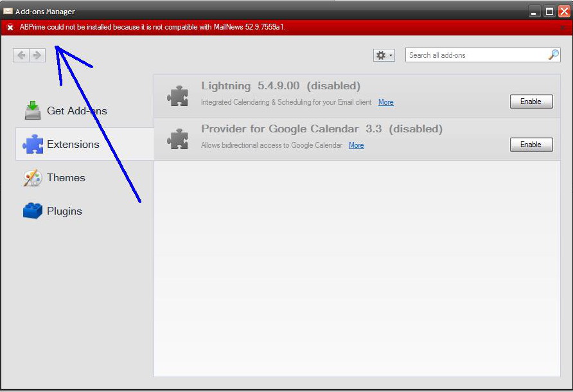Open the gear tools menu for add-ons

(383, 55)
